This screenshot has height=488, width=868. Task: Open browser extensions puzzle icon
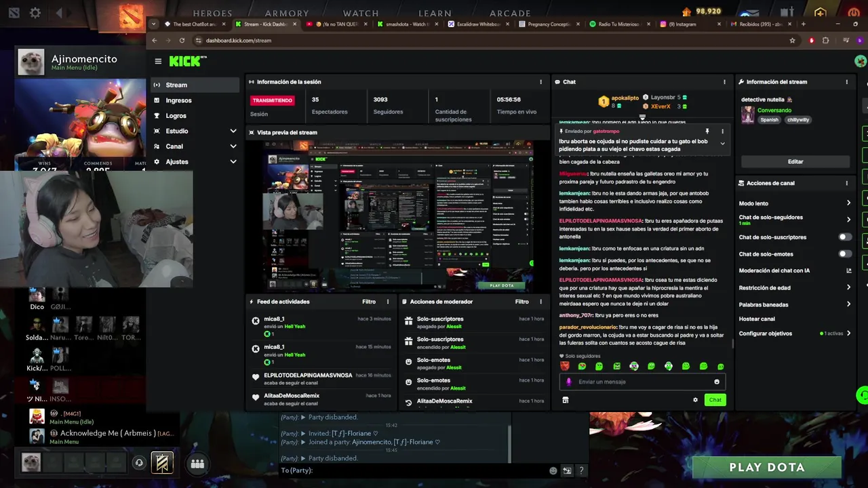[825, 41]
